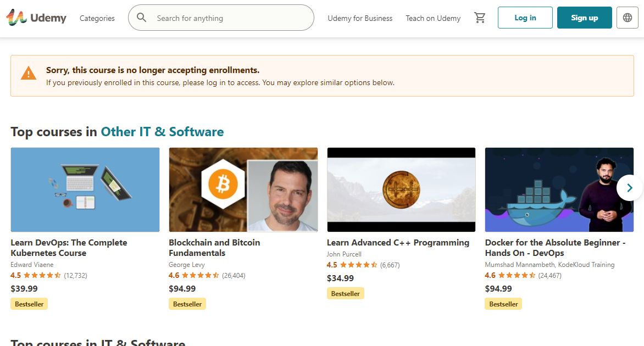The height and width of the screenshot is (346, 644).
Task: Show next courses with carousel arrow
Action: point(629,188)
